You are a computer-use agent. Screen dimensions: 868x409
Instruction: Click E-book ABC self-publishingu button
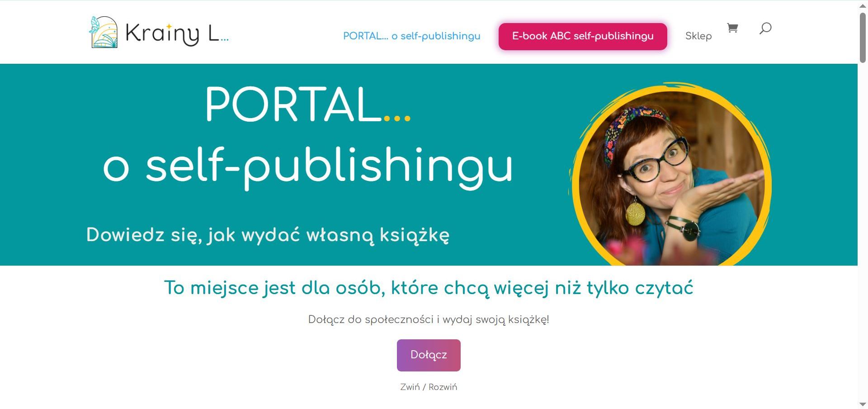(x=583, y=36)
